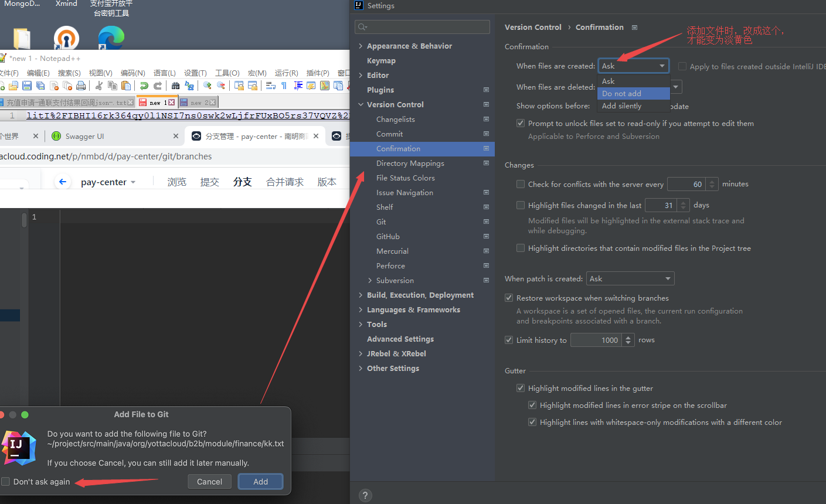Open the 提交 link on the pay-center page

tap(209, 182)
